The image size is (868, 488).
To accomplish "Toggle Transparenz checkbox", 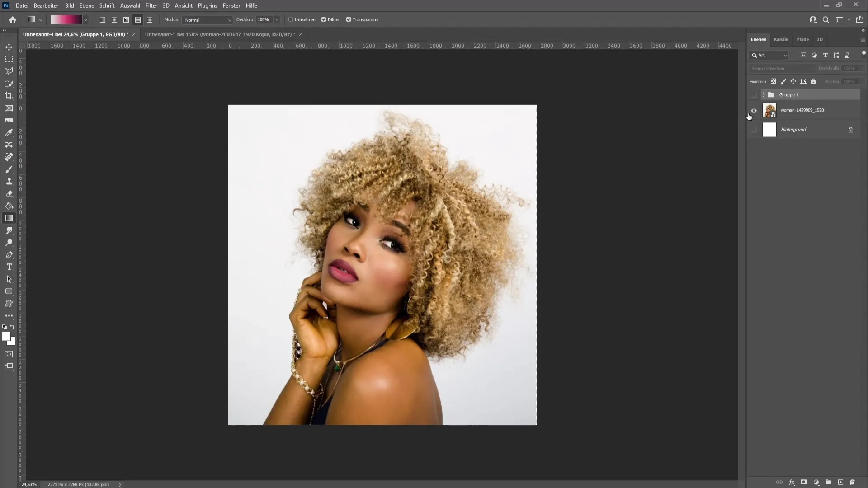I will coord(349,19).
